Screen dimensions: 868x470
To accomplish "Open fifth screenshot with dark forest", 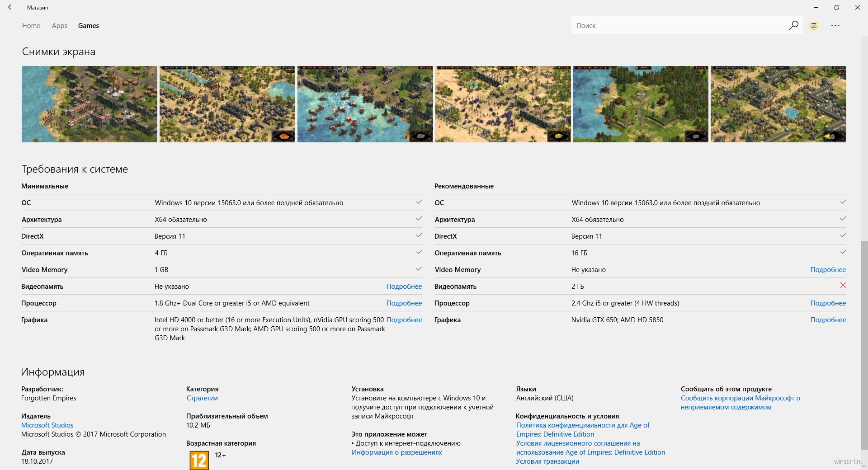I will click(641, 104).
